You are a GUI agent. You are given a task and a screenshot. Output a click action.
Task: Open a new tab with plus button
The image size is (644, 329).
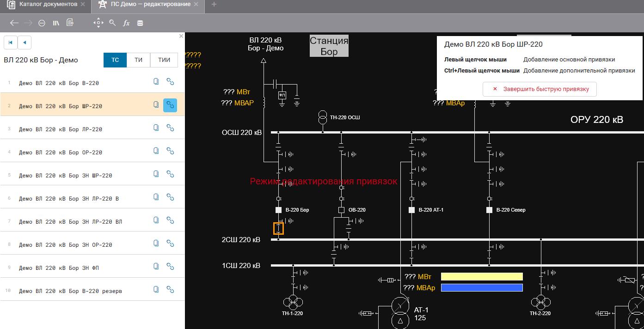(214, 4)
